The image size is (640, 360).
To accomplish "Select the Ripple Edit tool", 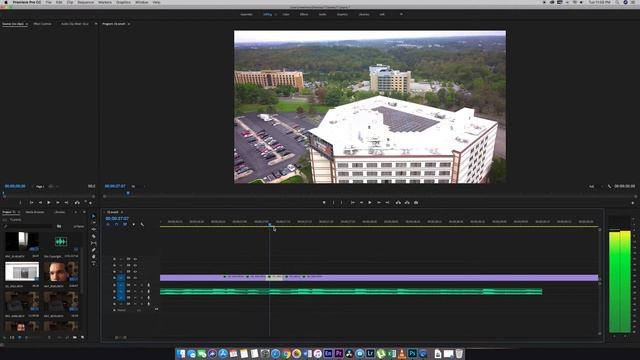I will 93,229.
